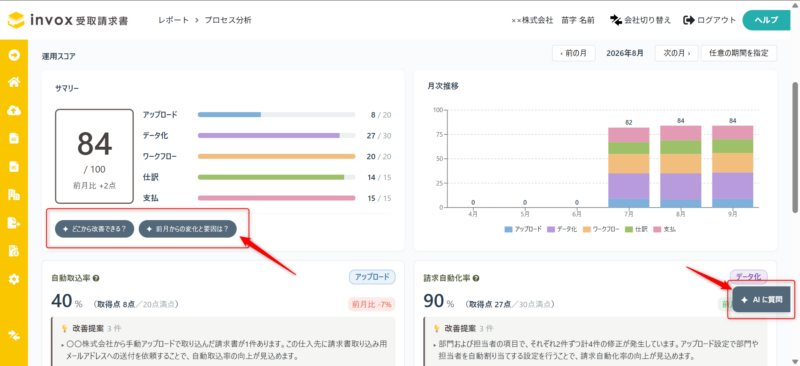Open the file export icon in the sidebar
800x366 pixels.
[x=14, y=223]
